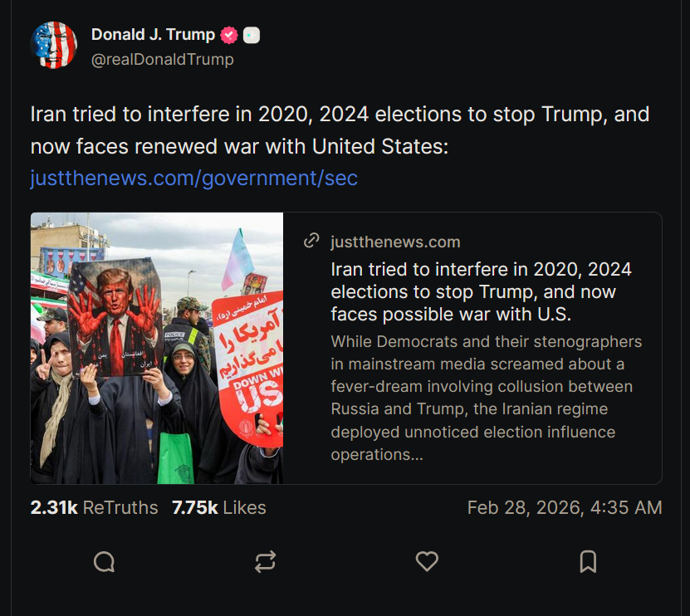Click the post text about Iran interference
690x616 pixels.
click(339, 130)
